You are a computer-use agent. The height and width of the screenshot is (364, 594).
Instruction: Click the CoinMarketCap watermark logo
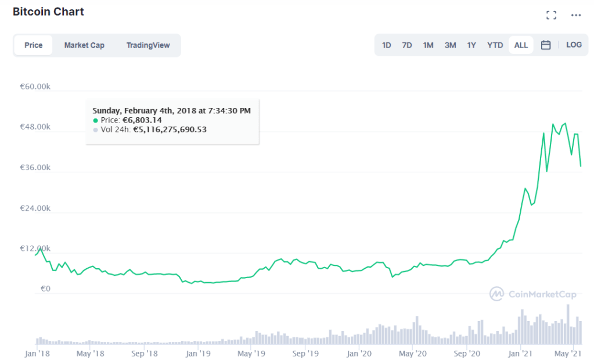[534, 294]
